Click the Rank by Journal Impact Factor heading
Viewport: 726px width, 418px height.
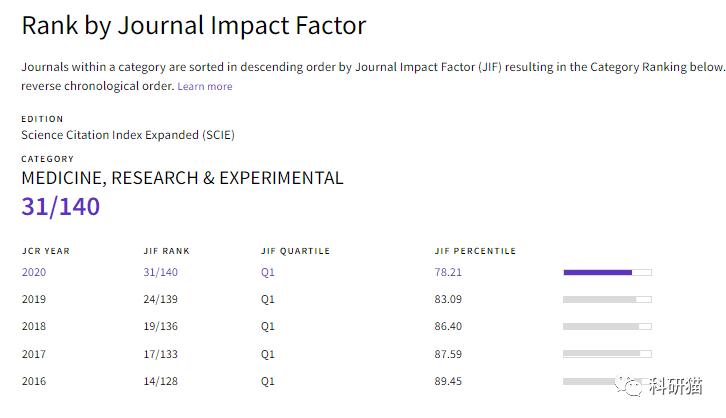[194, 26]
